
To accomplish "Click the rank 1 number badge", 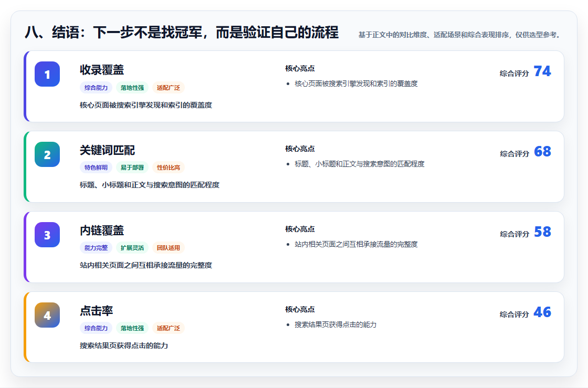I will 47,74.
